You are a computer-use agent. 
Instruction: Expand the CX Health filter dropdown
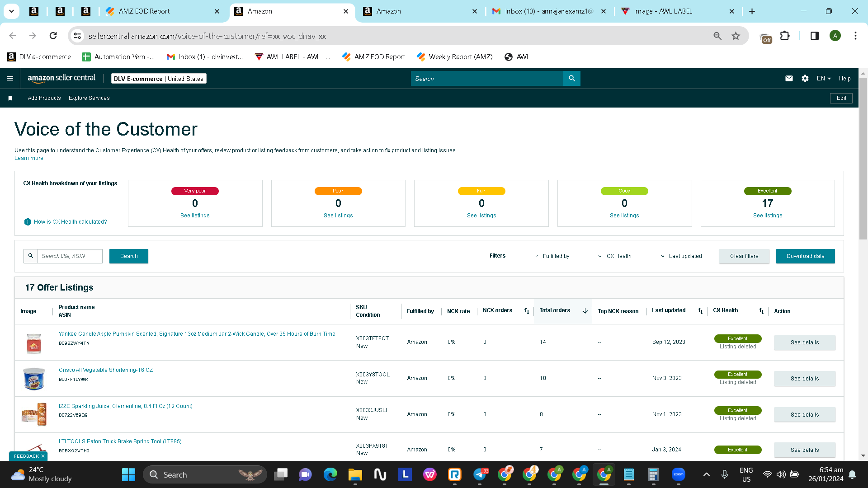[615, 256]
